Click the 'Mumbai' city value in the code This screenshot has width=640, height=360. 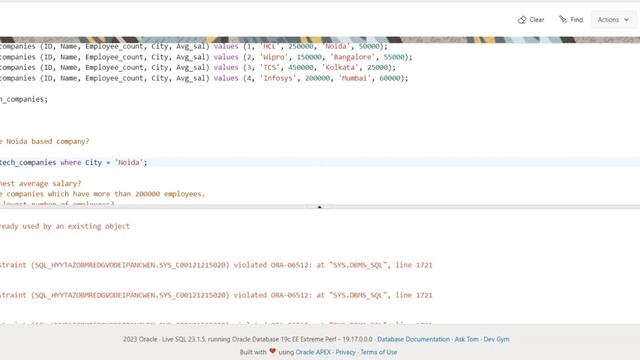pos(354,78)
